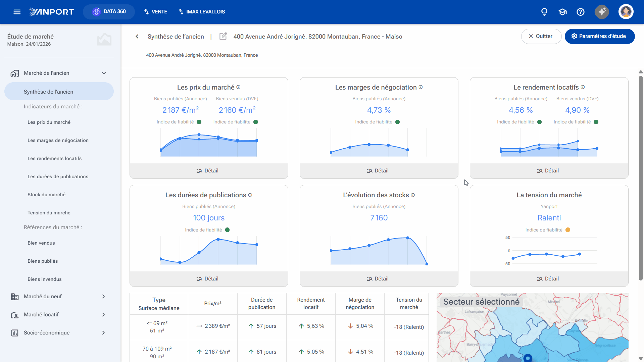Click info icon next to Les prix du marché

238,87
